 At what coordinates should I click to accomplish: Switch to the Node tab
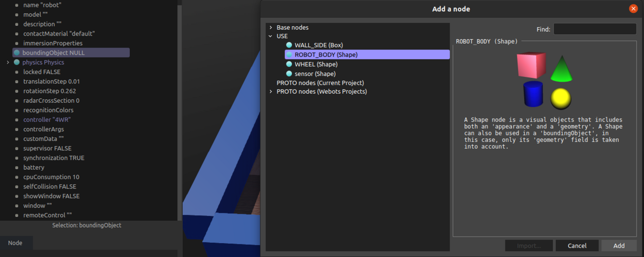tap(15, 243)
